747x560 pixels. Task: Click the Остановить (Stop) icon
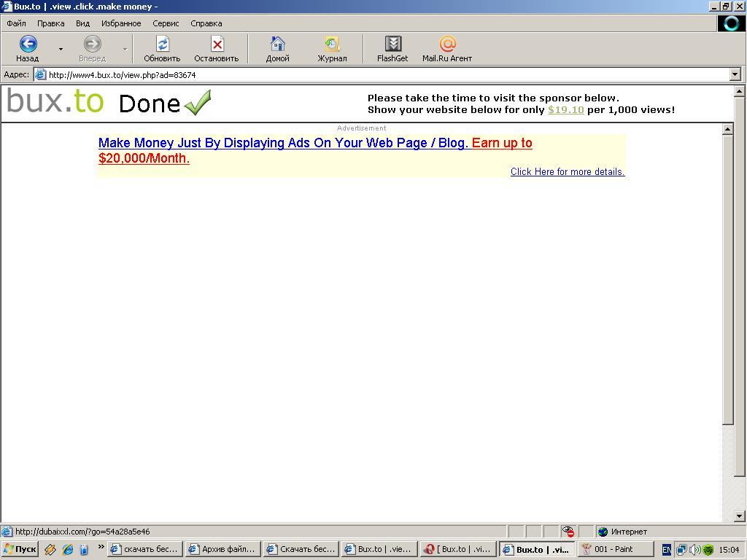pos(217,44)
